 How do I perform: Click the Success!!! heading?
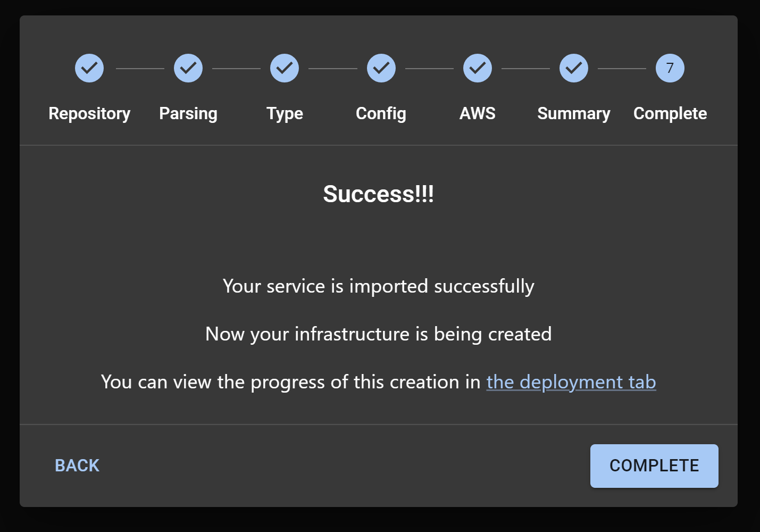point(379,194)
